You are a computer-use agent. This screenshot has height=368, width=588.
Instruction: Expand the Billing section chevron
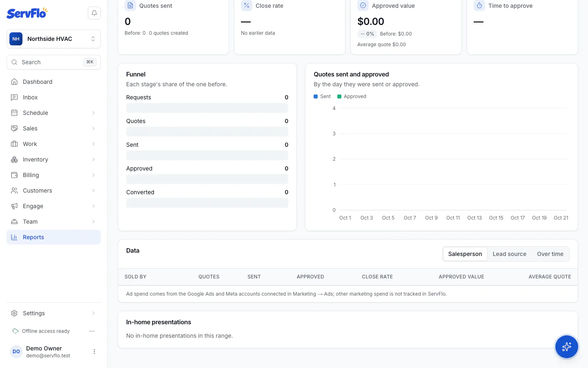tap(94, 175)
